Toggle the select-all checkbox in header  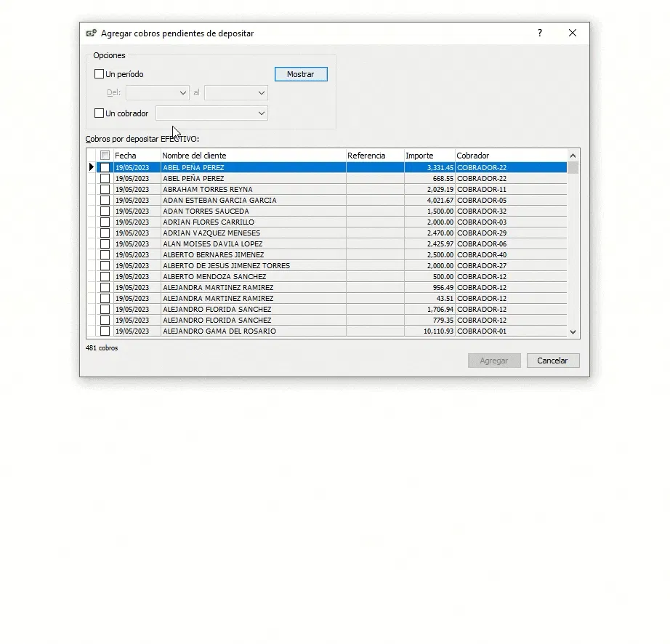coord(105,156)
